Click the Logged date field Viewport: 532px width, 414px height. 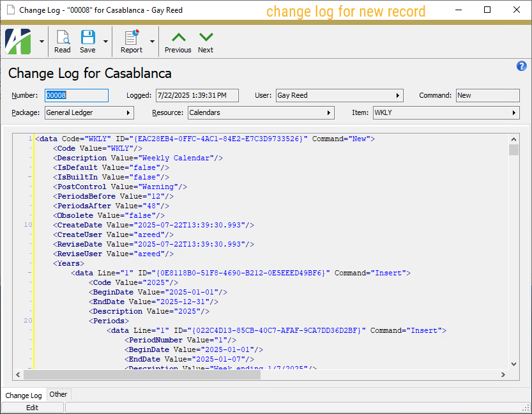coord(197,95)
